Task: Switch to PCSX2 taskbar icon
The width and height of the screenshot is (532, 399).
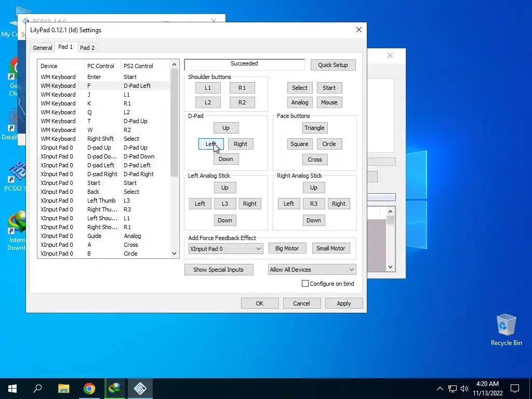Action: pyautogui.click(x=140, y=389)
